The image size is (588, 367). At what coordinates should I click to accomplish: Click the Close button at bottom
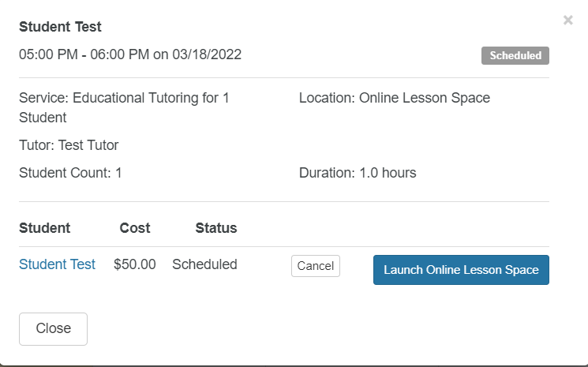click(53, 329)
